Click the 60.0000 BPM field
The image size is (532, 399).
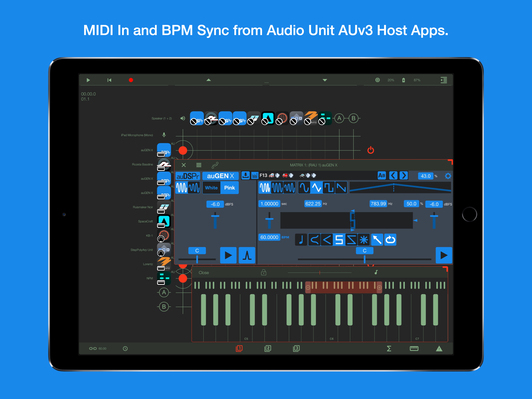point(269,237)
